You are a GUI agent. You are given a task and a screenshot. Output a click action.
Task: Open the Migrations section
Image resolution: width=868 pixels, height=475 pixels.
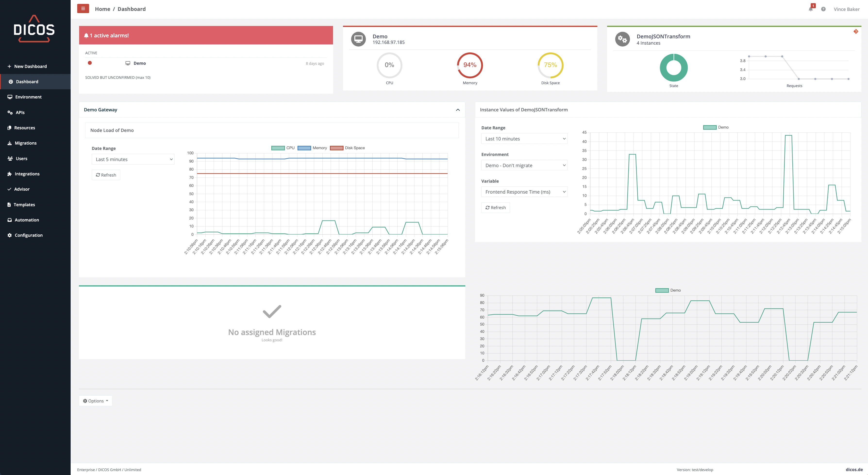[26, 143]
